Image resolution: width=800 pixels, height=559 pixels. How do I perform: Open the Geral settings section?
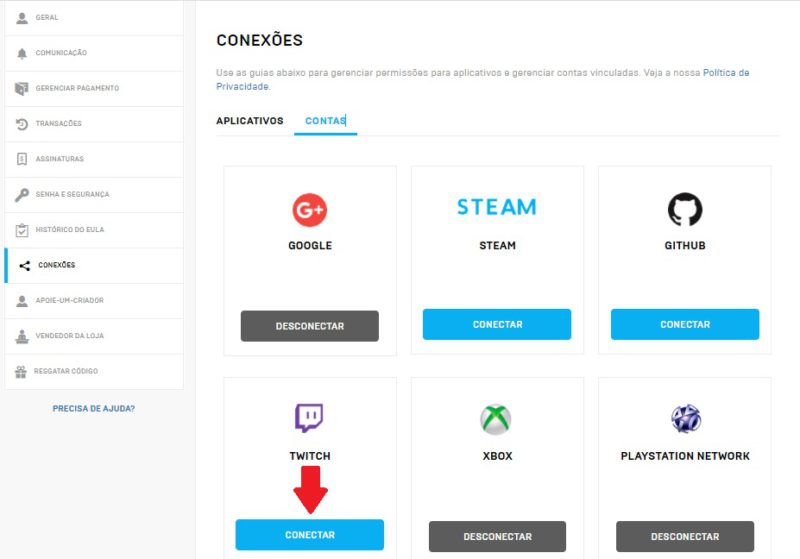tap(94, 18)
